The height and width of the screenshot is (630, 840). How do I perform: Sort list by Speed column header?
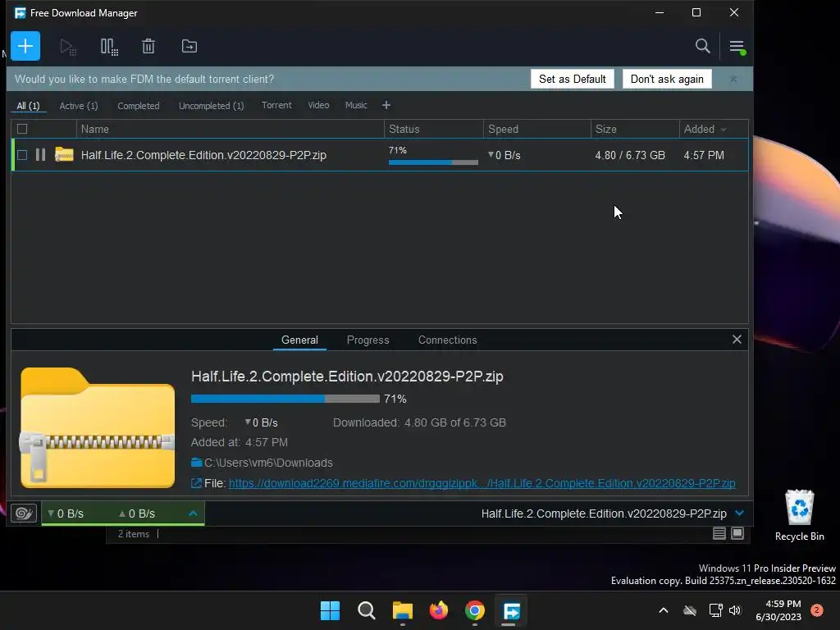click(x=536, y=129)
